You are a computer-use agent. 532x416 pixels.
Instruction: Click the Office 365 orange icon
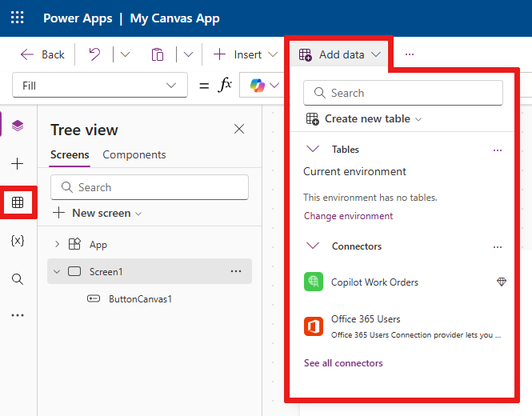point(314,326)
